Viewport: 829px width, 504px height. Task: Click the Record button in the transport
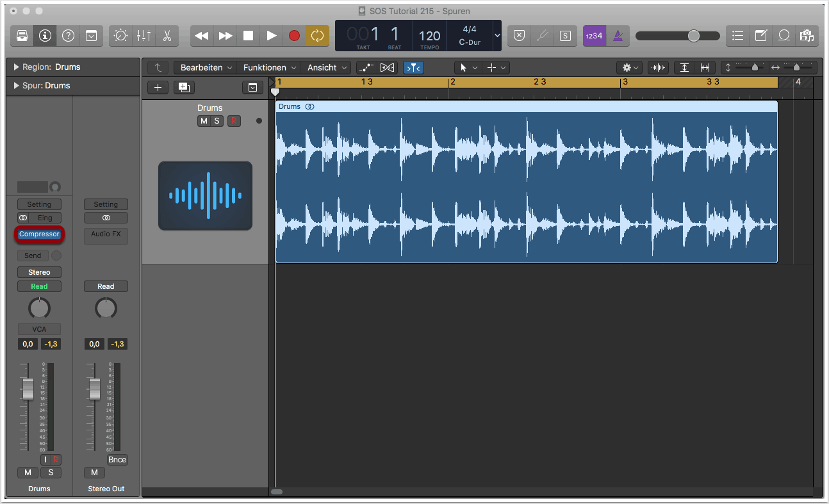tap(294, 36)
